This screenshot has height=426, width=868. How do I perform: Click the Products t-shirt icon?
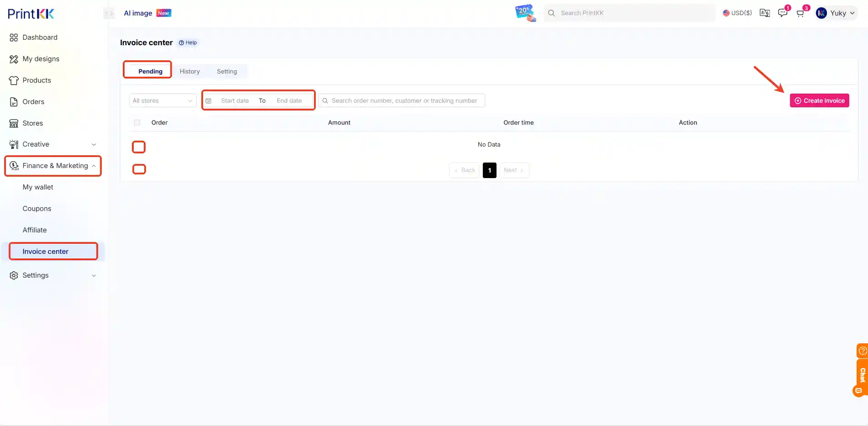(x=13, y=80)
